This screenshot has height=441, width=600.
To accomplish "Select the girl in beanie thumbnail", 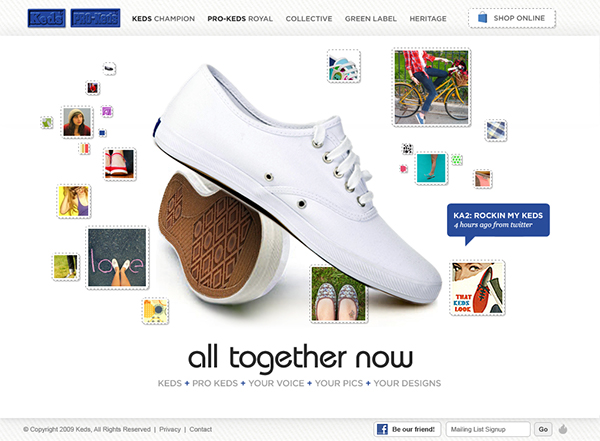I will point(77,122).
